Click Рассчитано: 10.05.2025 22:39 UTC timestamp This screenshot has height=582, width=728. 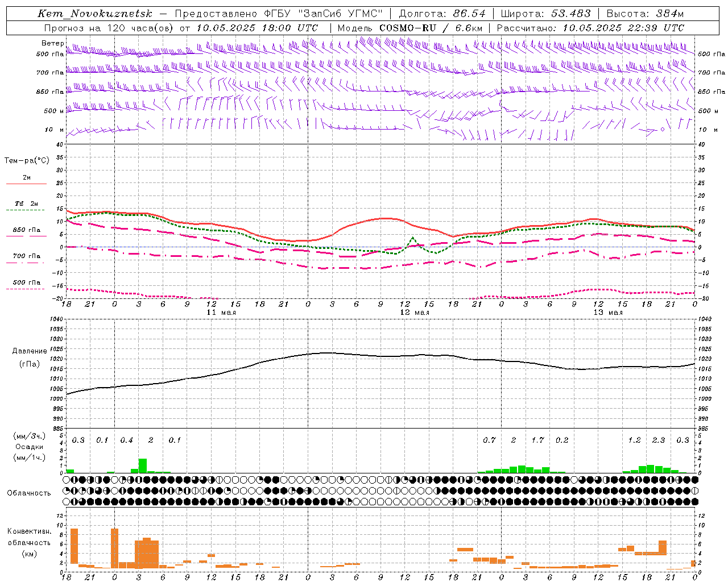590,28
